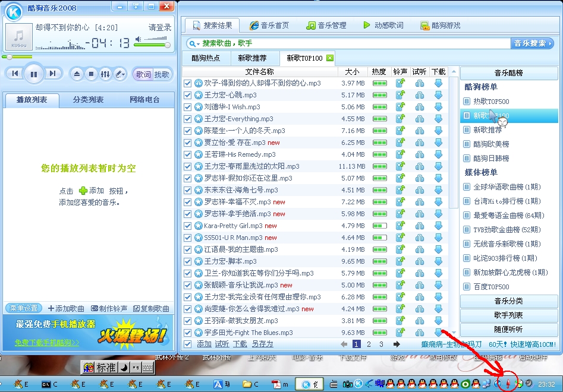Click 制作铃声 ringtone maker
The image size is (563, 392).
coord(109,308)
